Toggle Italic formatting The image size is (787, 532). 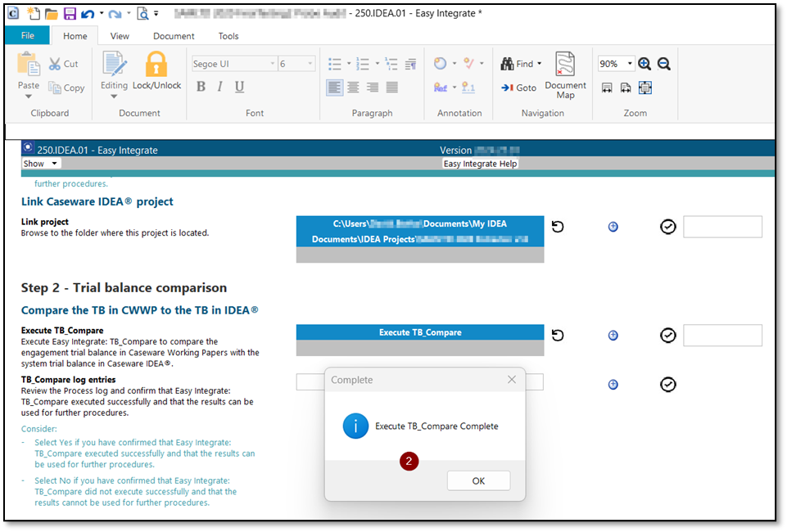click(219, 86)
